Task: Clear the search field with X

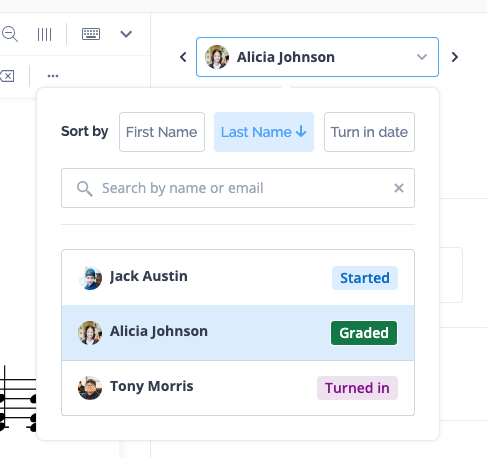Action: tap(399, 188)
